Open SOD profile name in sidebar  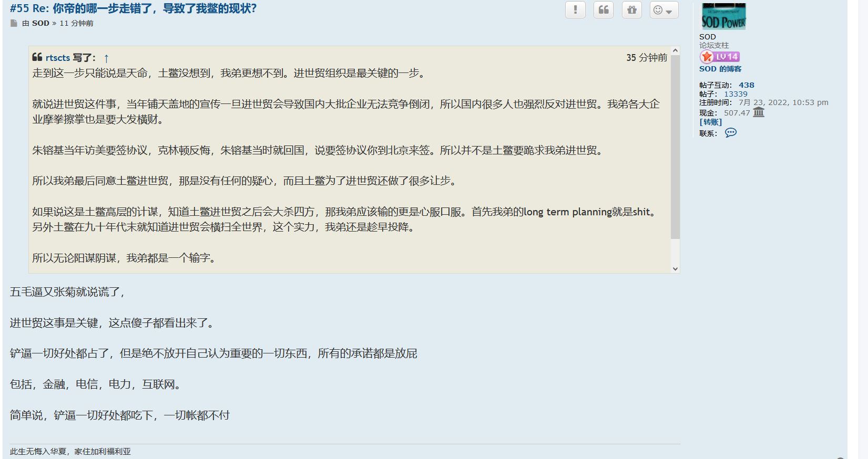pyautogui.click(x=708, y=37)
